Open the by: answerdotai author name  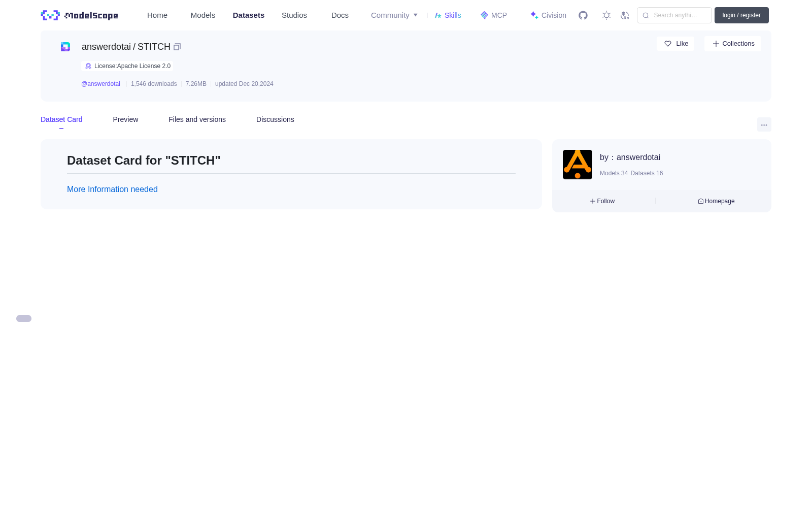pyautogui.click(x=630, y=157)
